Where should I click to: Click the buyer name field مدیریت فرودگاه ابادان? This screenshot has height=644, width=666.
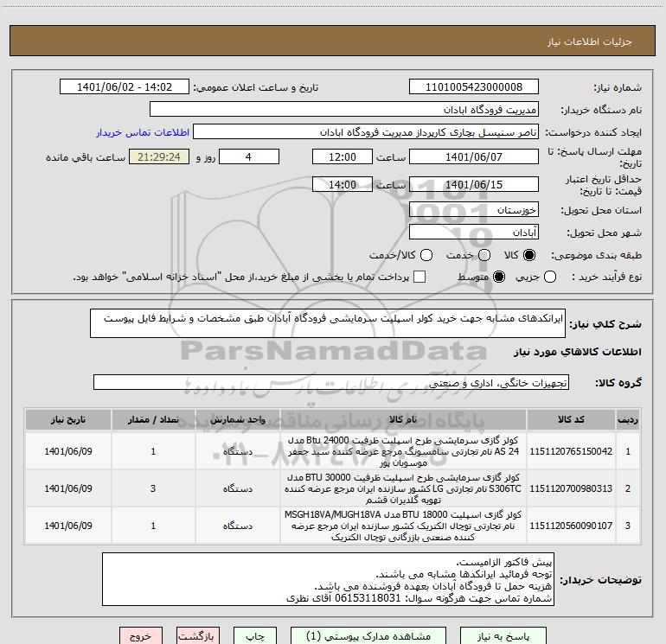click(344, 109)
